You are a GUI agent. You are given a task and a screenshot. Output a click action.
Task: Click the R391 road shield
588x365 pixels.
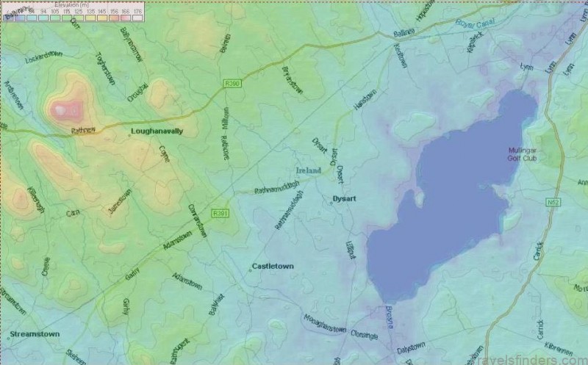(x=220, y=213)
